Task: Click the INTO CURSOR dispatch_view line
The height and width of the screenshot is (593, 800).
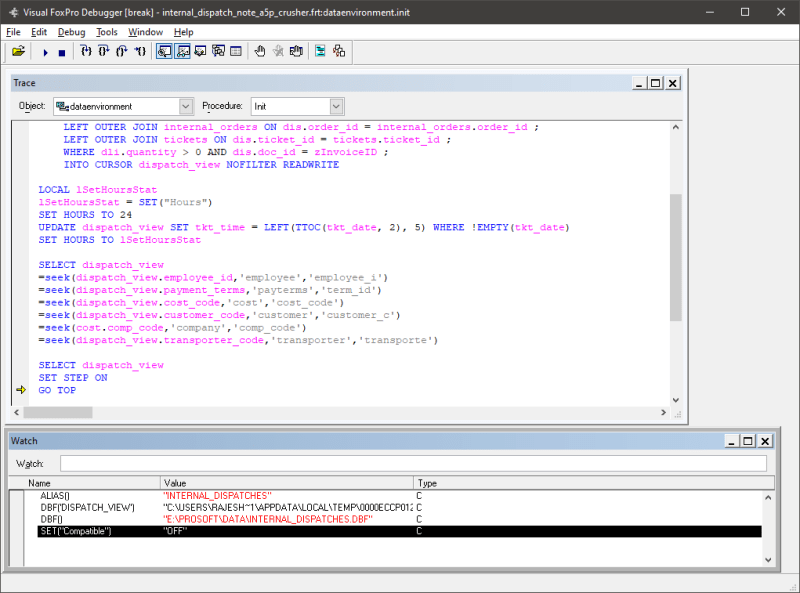Action: 201,164
